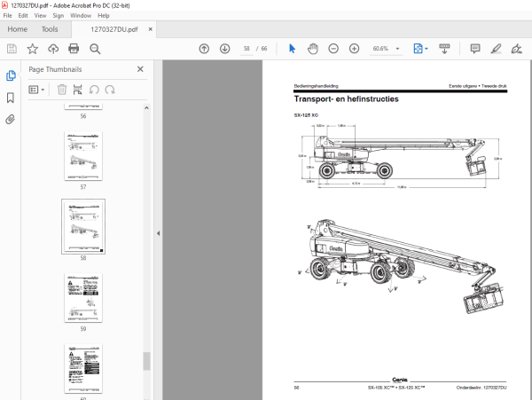Click the 'SX-125 XC' model label

click(x=306, y=115)
